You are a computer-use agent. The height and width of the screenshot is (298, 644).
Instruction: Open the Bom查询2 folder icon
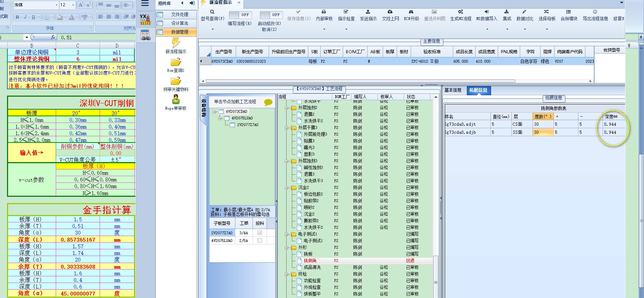pos(176,62)
